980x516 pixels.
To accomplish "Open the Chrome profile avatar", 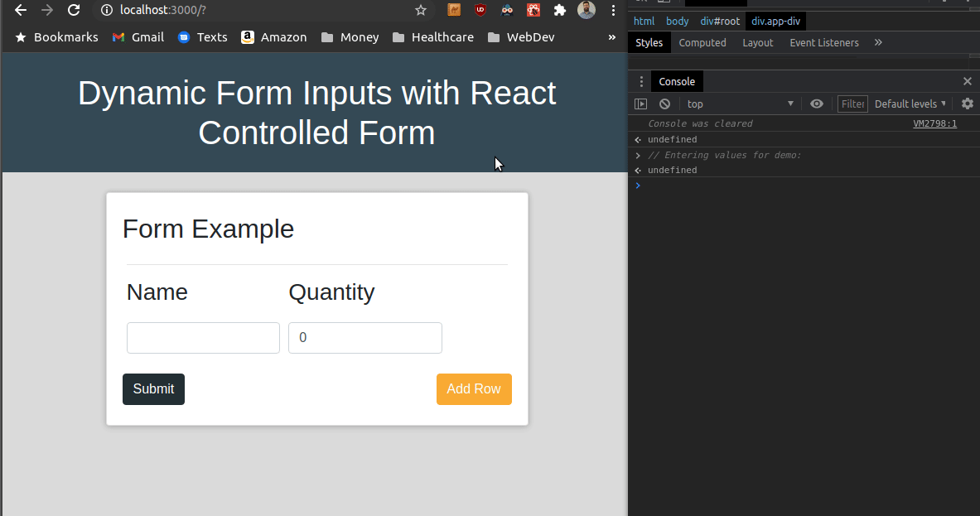I will tap(587, 10).
